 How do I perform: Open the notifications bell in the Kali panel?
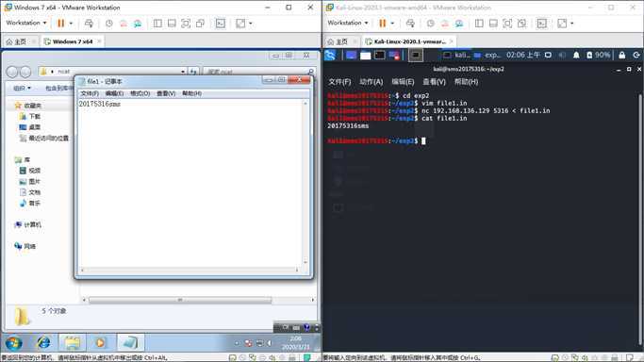click(x=576, y=55)
